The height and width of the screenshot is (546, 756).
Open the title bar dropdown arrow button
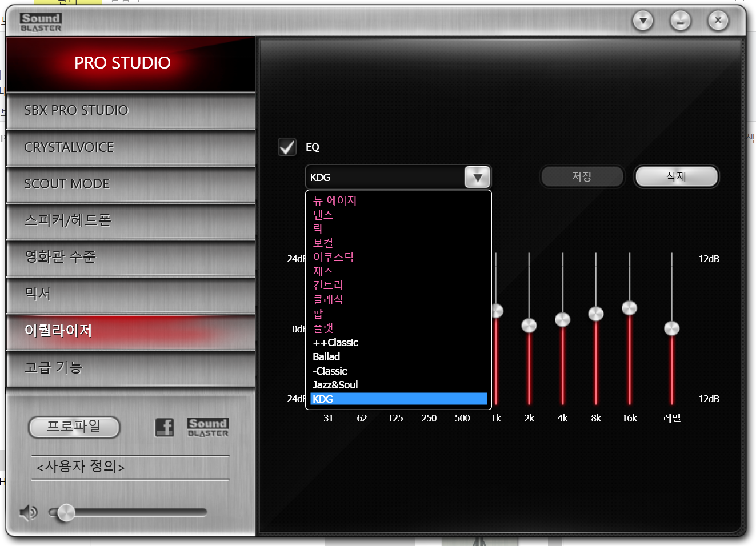tap(643, 21)
